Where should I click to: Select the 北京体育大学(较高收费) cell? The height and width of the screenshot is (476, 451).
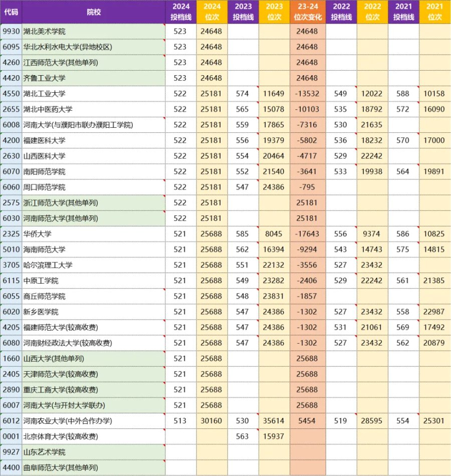(x=94, y=436)
